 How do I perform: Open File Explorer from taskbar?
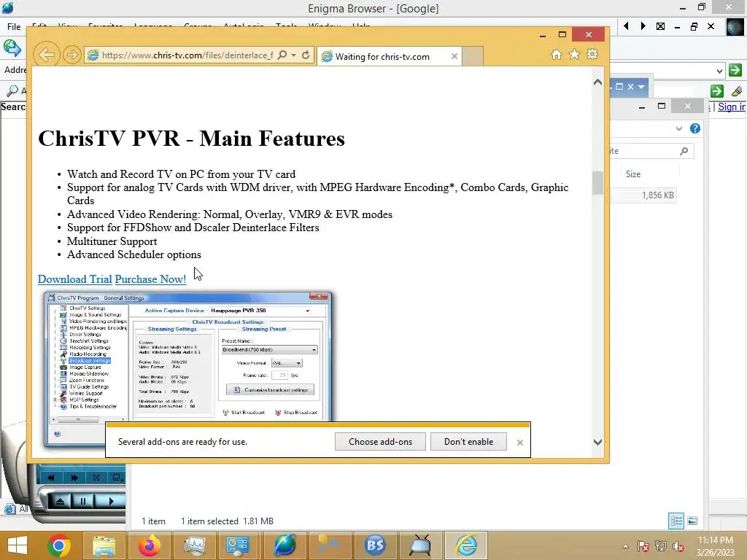coord(104,545)
